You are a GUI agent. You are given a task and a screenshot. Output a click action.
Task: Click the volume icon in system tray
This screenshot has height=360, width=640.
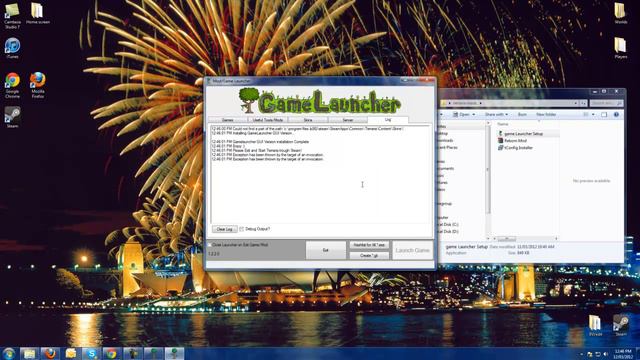[x=605, y=354]
